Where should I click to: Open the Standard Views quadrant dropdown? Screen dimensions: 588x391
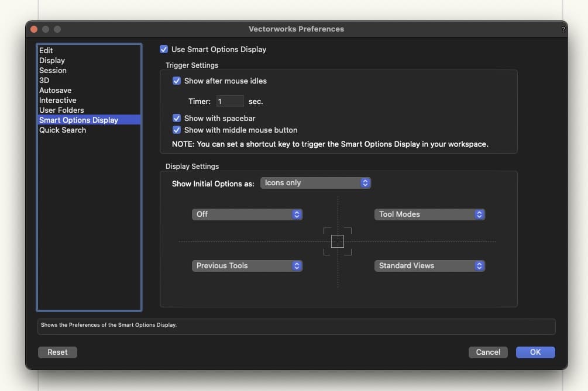[430, 265]
